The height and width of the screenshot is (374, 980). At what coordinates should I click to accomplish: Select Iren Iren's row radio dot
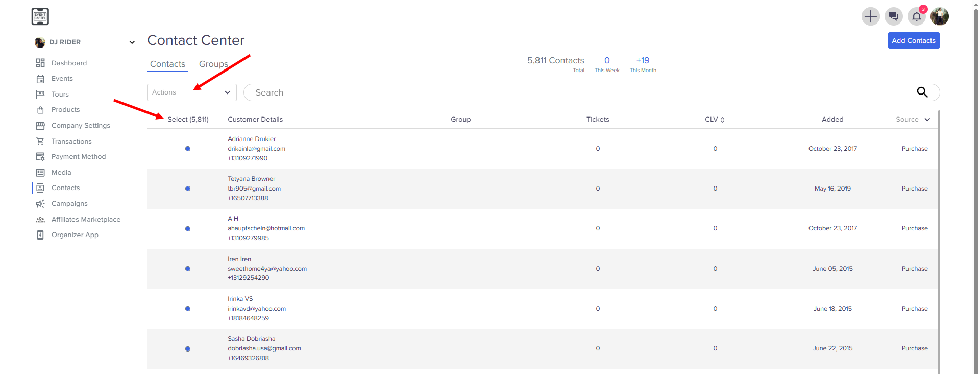click(x=188, y=269)
